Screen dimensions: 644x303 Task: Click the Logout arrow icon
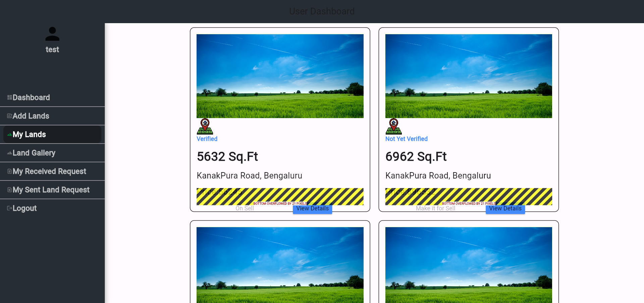10,208
